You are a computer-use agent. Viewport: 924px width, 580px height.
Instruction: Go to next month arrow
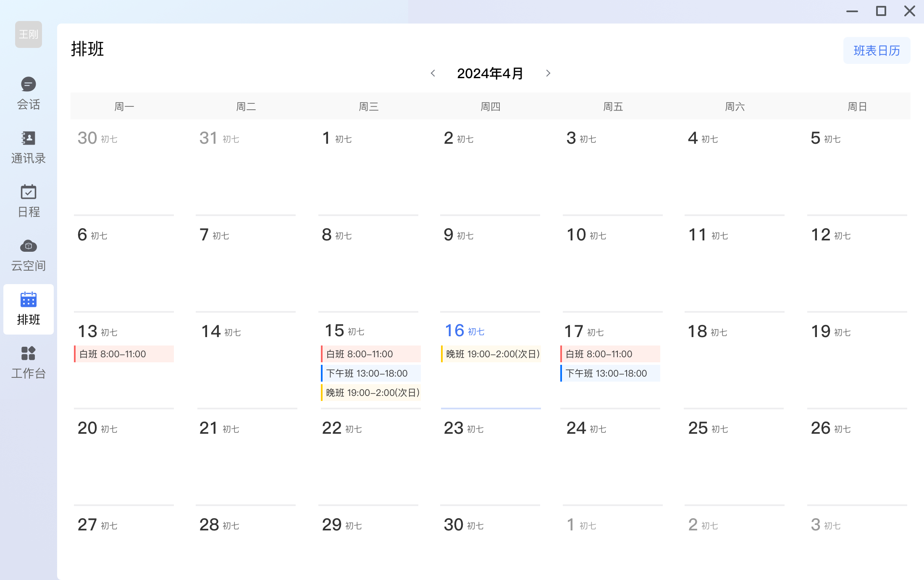(x=548, y=73)
